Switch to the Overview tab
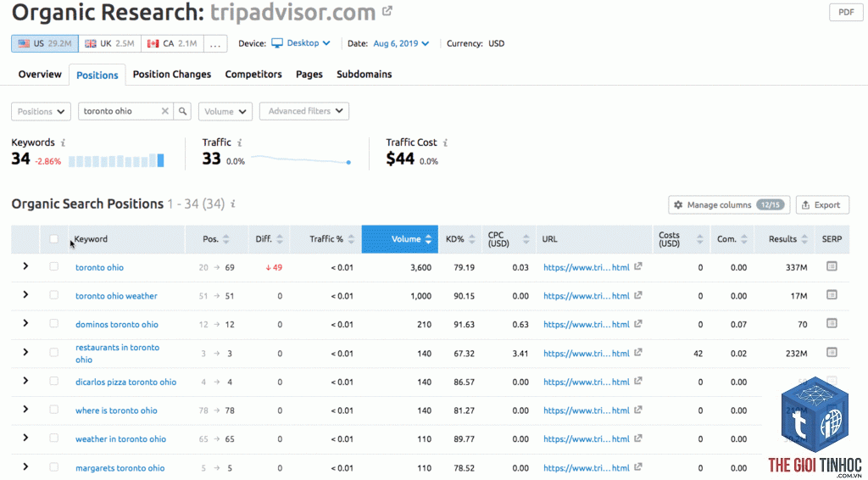The height and width of the screenshot is (480, 868). (x=40, y=74)
